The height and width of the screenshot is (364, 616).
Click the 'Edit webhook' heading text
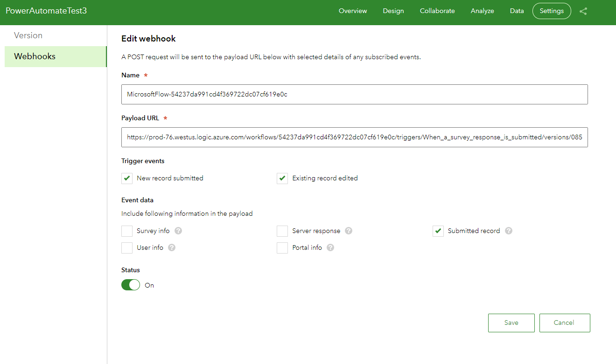tap(148, 39)
